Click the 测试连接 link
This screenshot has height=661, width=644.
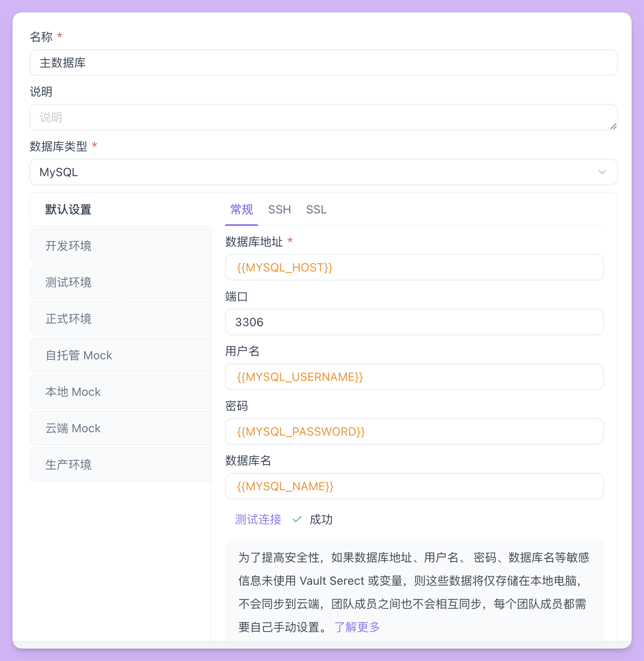point(258,519)
